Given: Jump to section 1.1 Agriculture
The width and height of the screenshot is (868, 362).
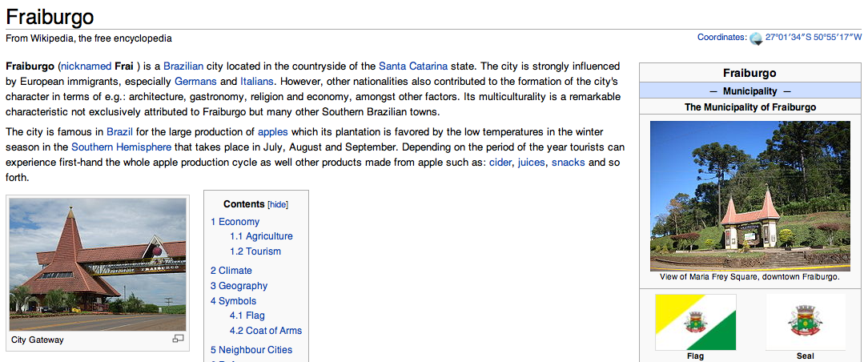Looking at the screenshot, I should click(x=261, y=236).
